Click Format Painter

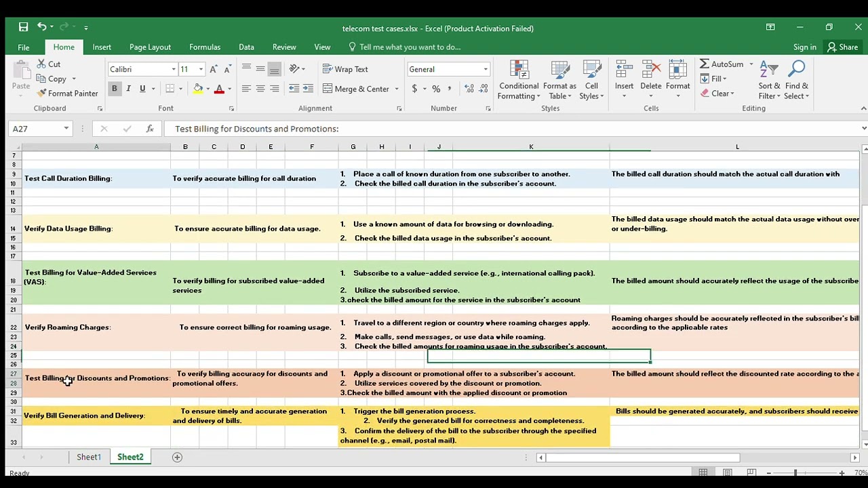point(67,94)
